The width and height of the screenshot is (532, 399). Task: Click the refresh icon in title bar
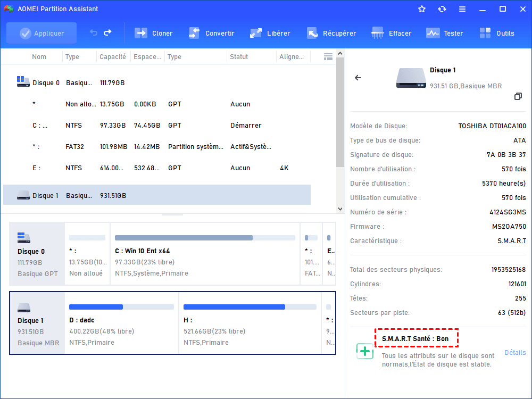442,9
